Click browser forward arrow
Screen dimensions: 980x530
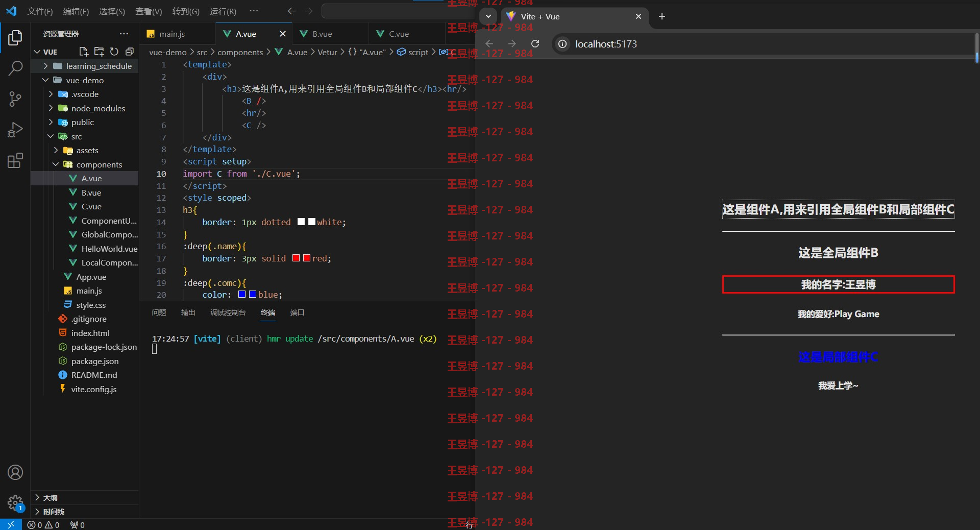pos(512,44)
